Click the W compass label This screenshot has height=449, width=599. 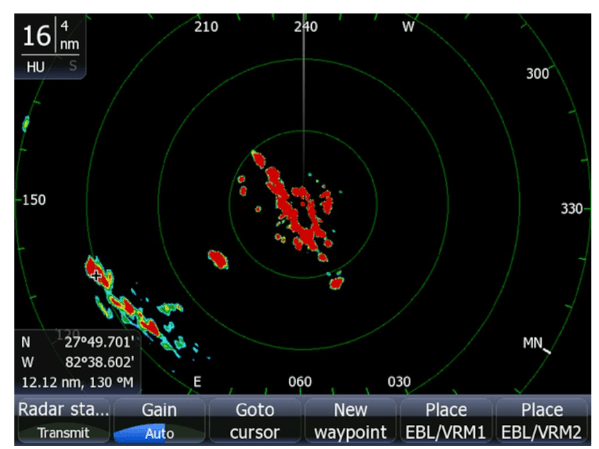coord(408,27)
